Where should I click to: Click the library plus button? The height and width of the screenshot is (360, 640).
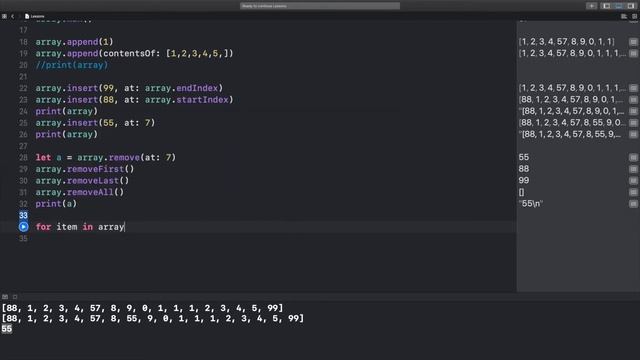coord(591,6)
